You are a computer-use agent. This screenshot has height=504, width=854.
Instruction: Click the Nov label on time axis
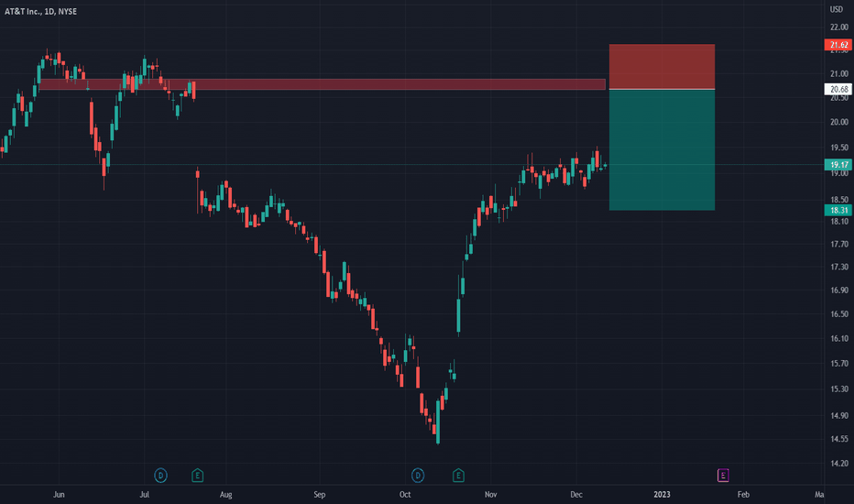(x=491, y=495)
